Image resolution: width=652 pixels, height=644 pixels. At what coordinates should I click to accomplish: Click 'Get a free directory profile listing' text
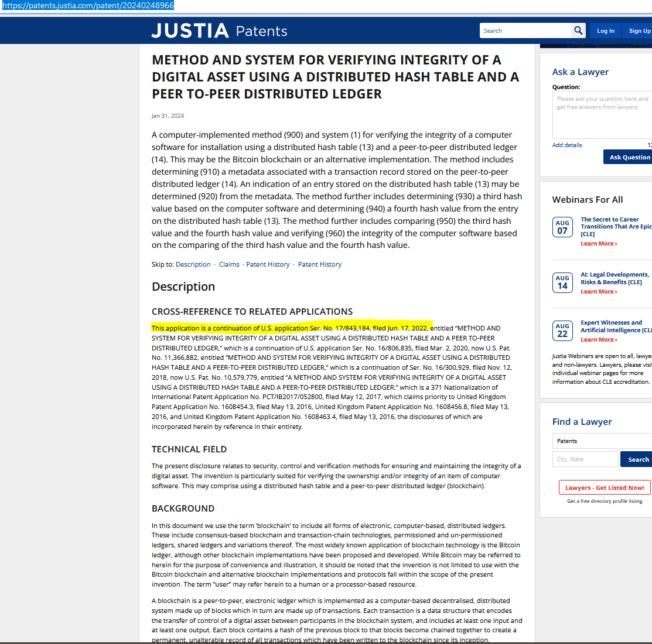click(605, 501)
